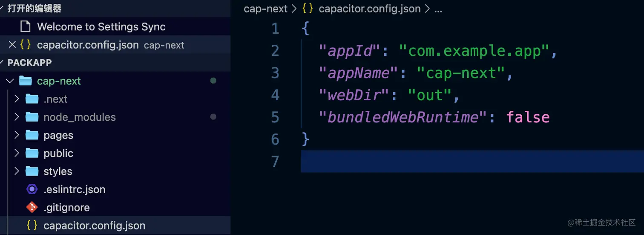Viewport: 644px width, 235px height.
Task: Expand the node_modules folder chevron
Action: (x=17, y=117)
